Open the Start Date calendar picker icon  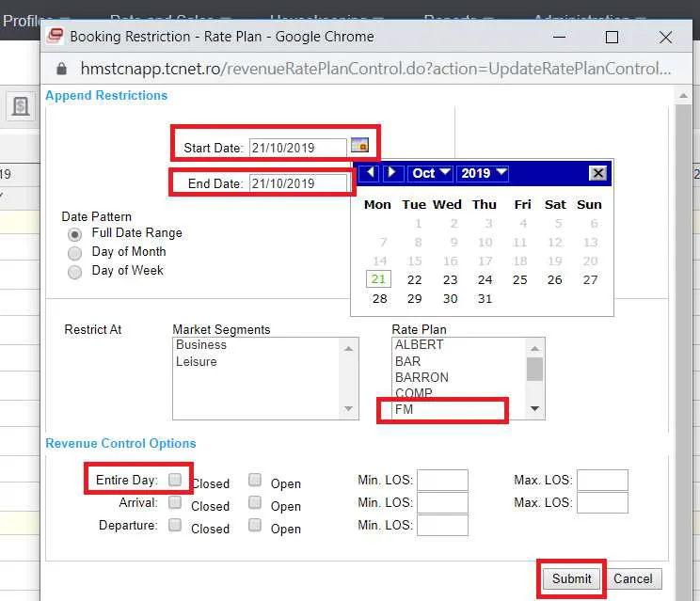[359, 146]
